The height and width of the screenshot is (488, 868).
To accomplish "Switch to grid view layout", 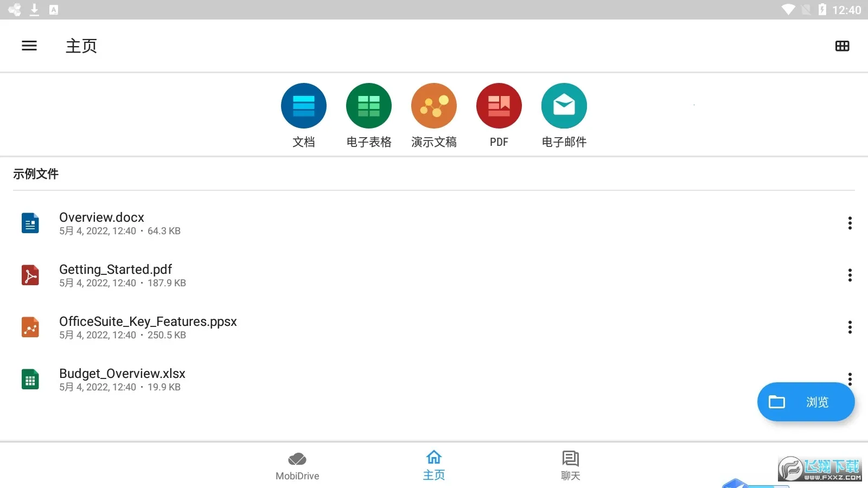I will (842, 46).
